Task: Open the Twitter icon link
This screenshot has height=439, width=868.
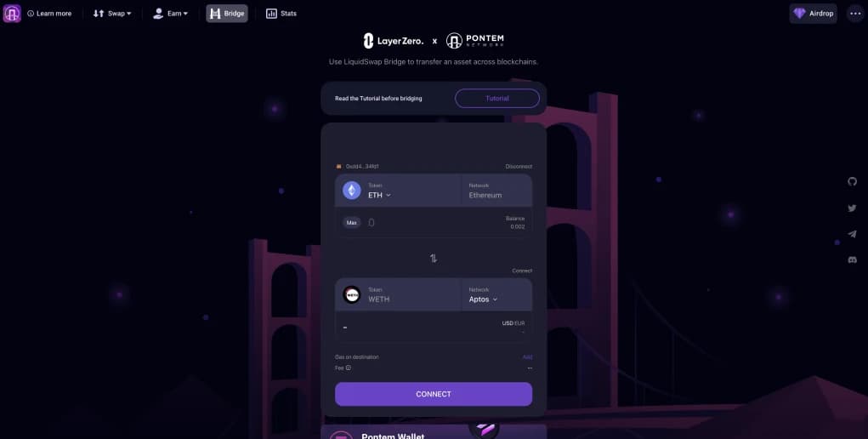Action: [852, 208]
